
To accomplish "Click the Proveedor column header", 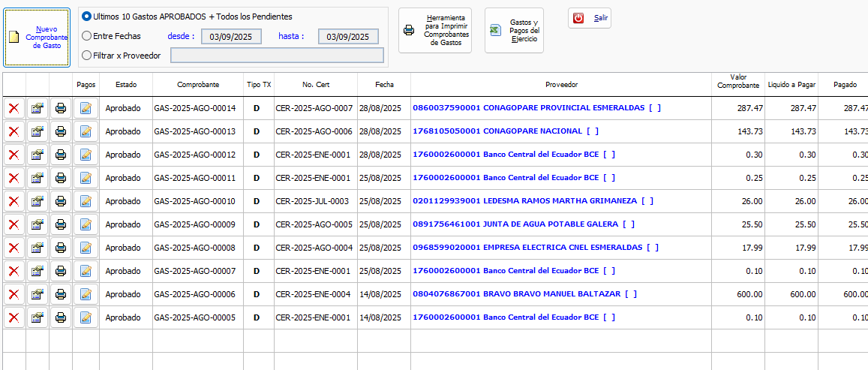I will [561, 85].
